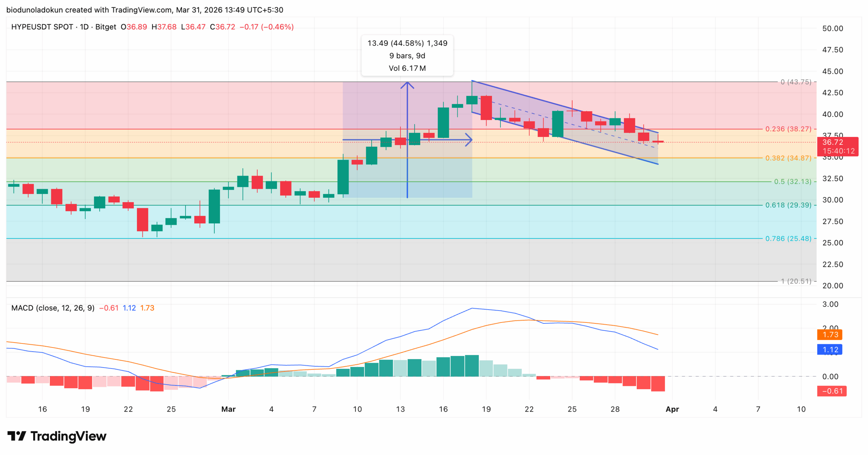
Task: Select the Fib level label 0.786 (25.48)
Action: [x=788, y=239]
